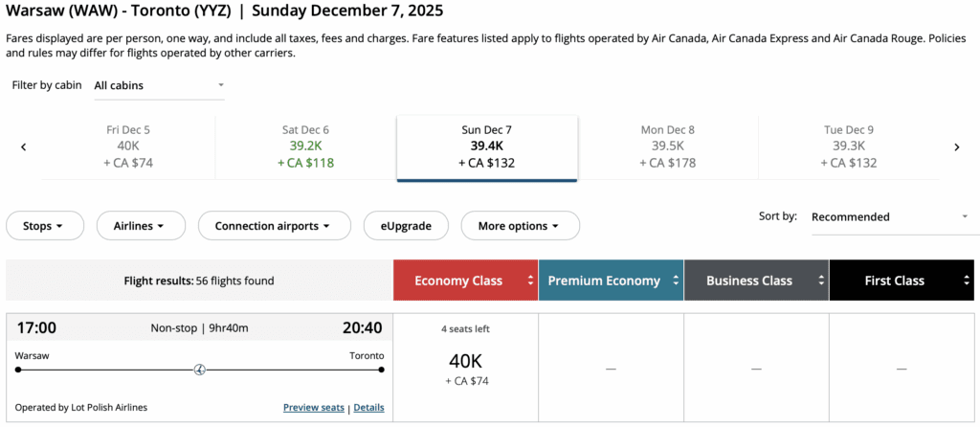980x427 pixels.
Task: Click the previous dates left arrow
Action: (x=23, y=147)
